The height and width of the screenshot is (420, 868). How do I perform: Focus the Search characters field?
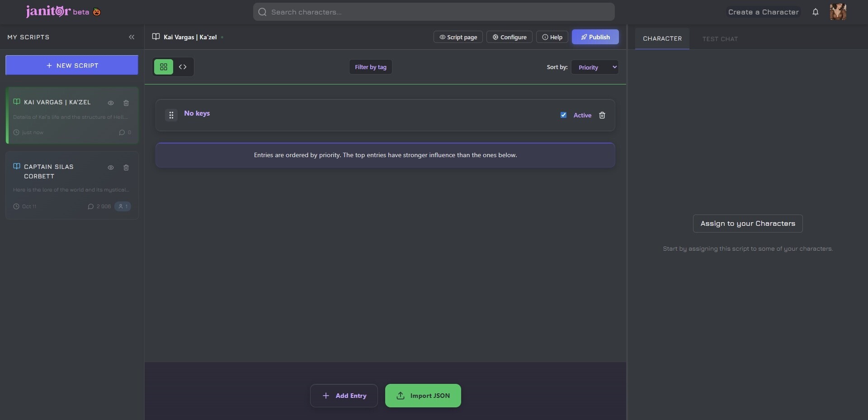434,12
